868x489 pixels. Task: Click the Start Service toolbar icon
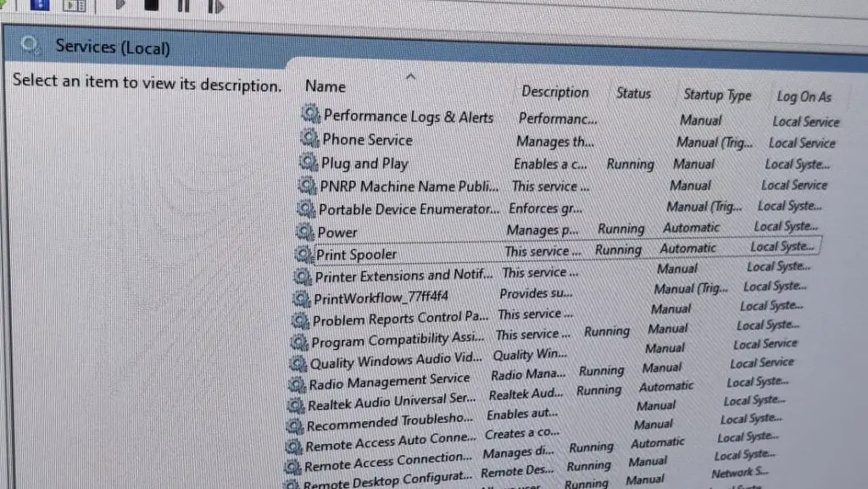[x=120, y=6]
